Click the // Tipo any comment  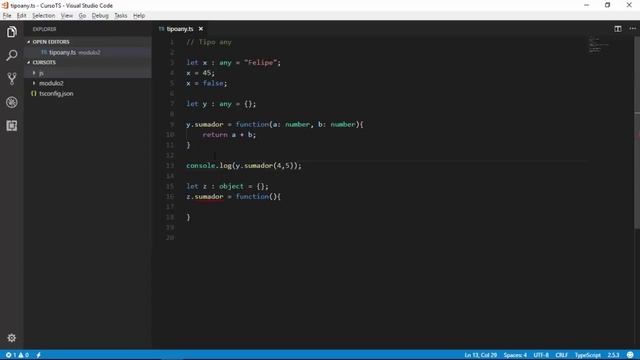tap(209, 42)
